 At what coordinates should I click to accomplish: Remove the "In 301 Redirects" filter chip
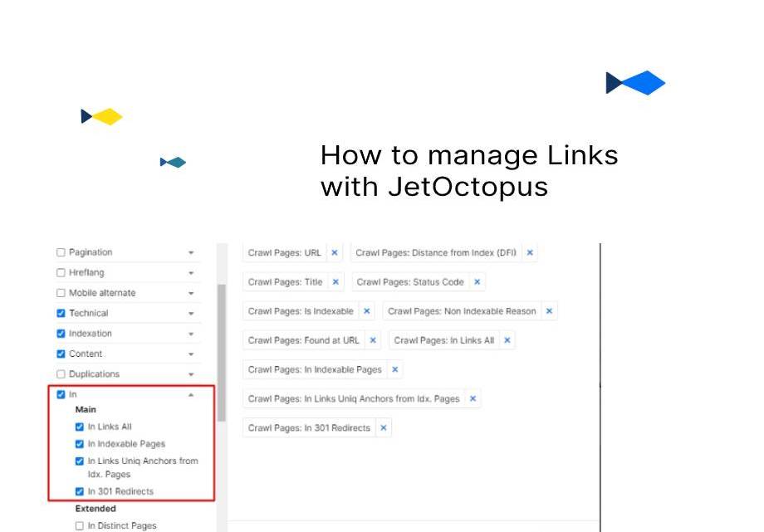[383, 428]
